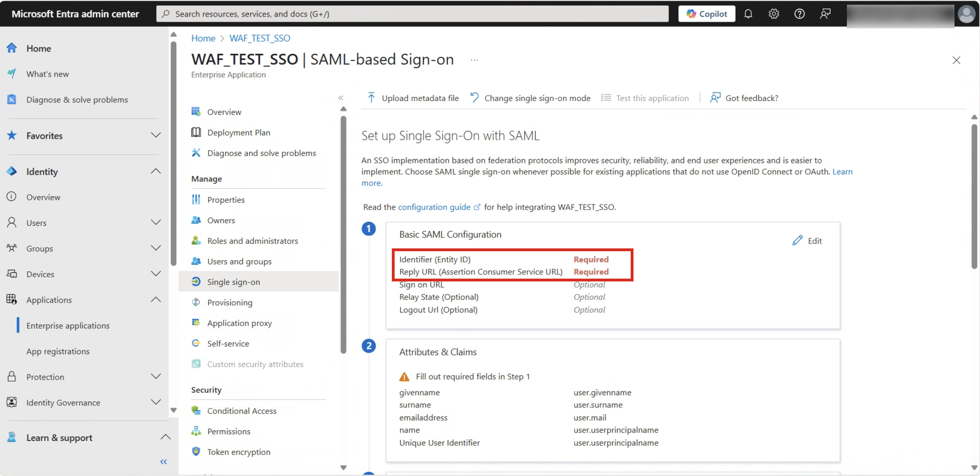Go to Home in left navigation
Screen dimensions: 980x476
(39, 48)
